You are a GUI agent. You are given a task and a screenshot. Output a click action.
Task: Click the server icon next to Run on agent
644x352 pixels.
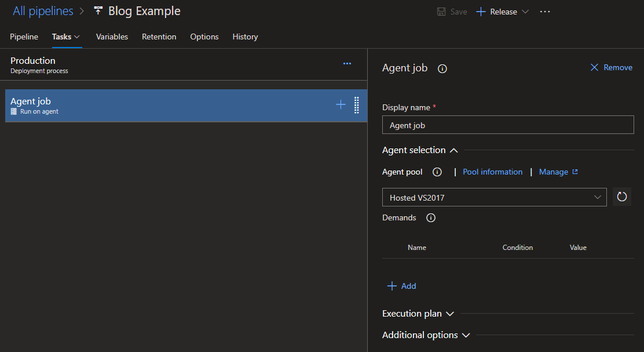[x=13, y=111]
